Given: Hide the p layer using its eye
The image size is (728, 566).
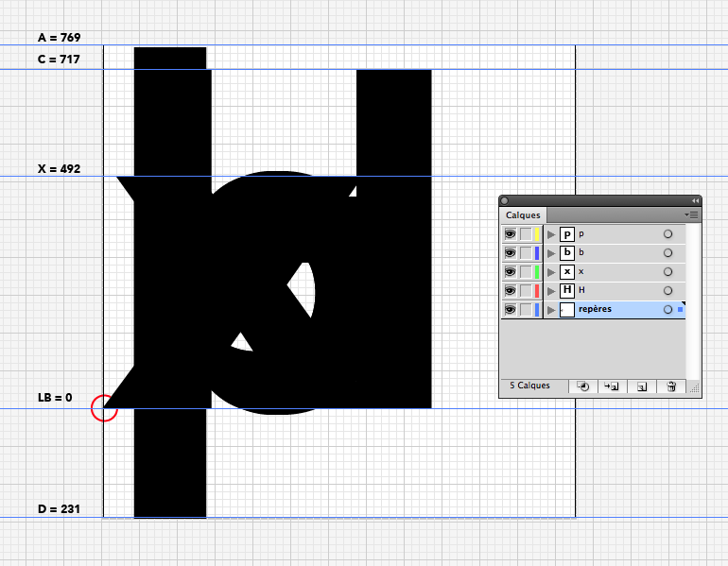Looking at the screenshot, I should tap(510, 234).
